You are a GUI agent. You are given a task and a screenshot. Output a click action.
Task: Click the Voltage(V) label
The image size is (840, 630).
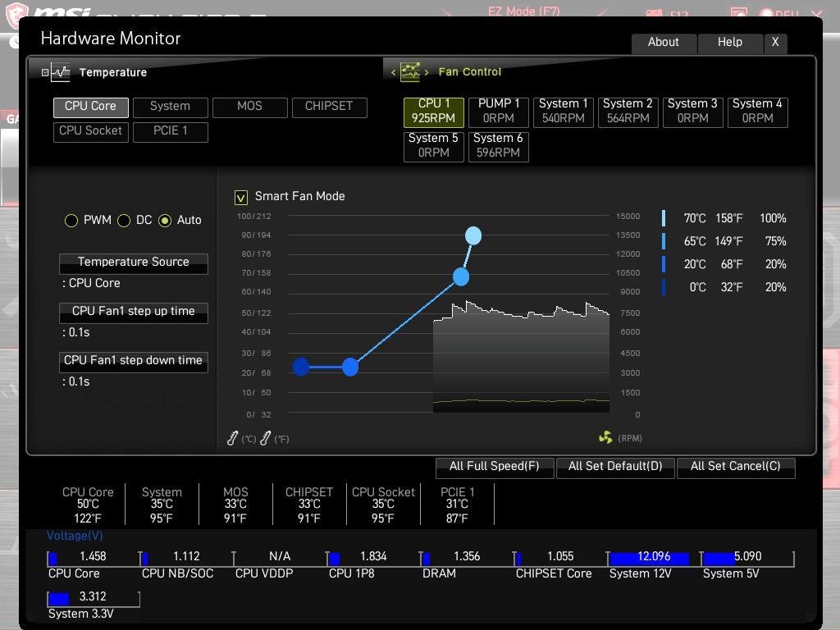(75, 536)
